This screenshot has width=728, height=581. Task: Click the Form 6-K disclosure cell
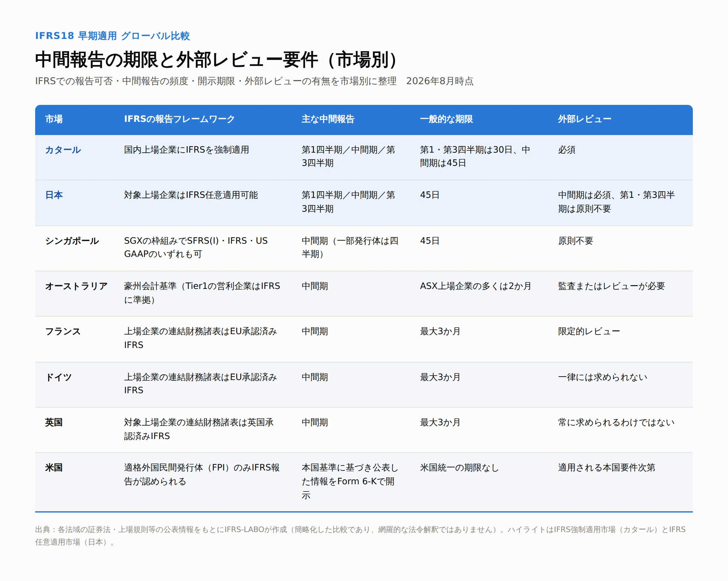(x=350, y=481)
